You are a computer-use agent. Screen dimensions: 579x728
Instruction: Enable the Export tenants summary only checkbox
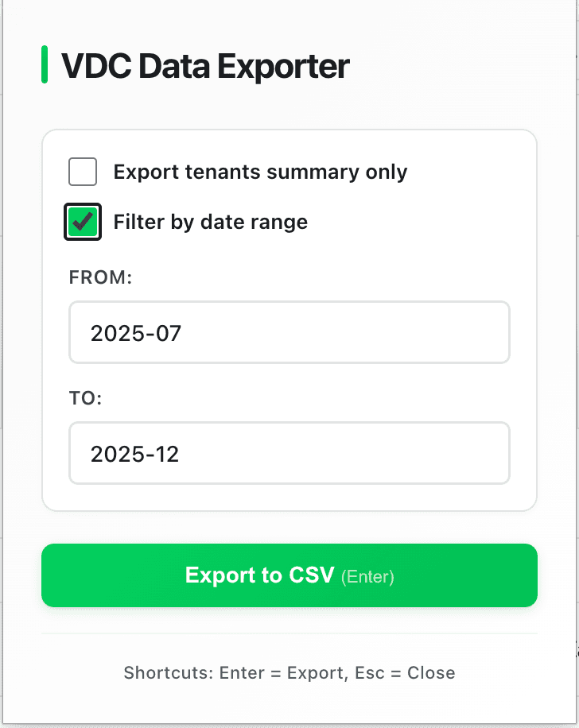pos(83,172)
